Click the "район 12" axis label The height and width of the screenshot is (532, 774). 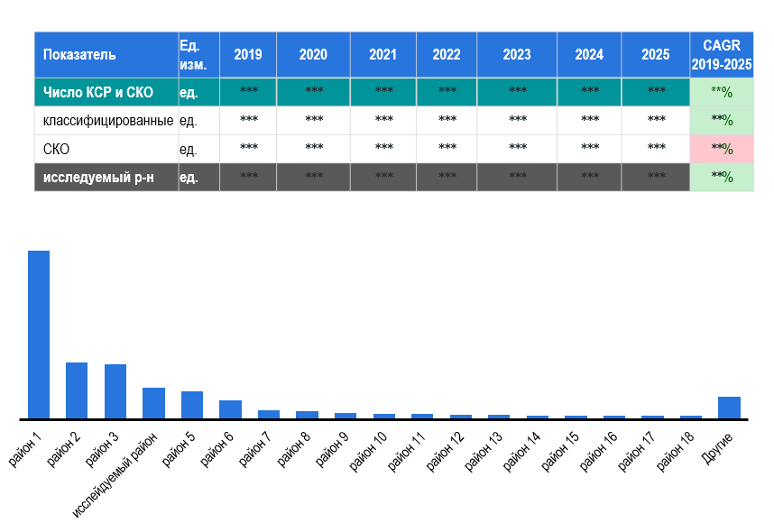click(445, 452)
